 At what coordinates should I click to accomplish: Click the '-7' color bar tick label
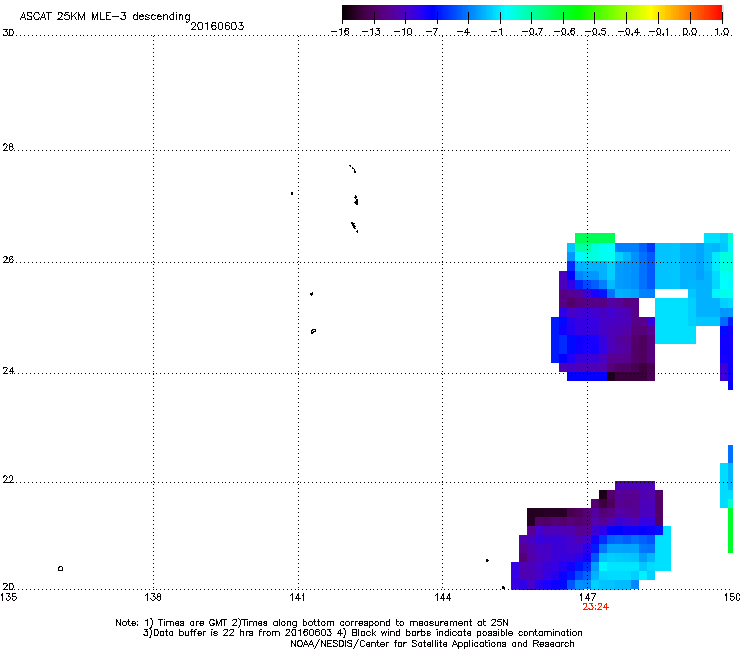(x=431, y=32)
